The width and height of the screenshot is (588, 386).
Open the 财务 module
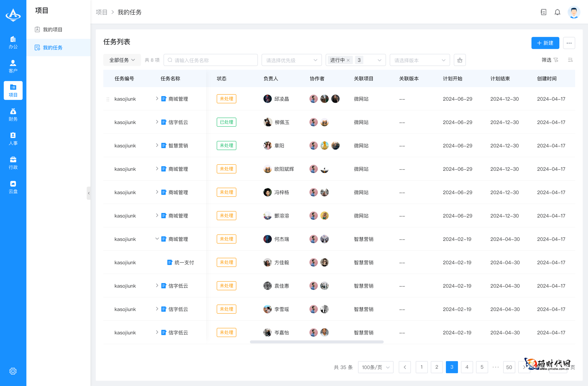(x=13, y=114)
